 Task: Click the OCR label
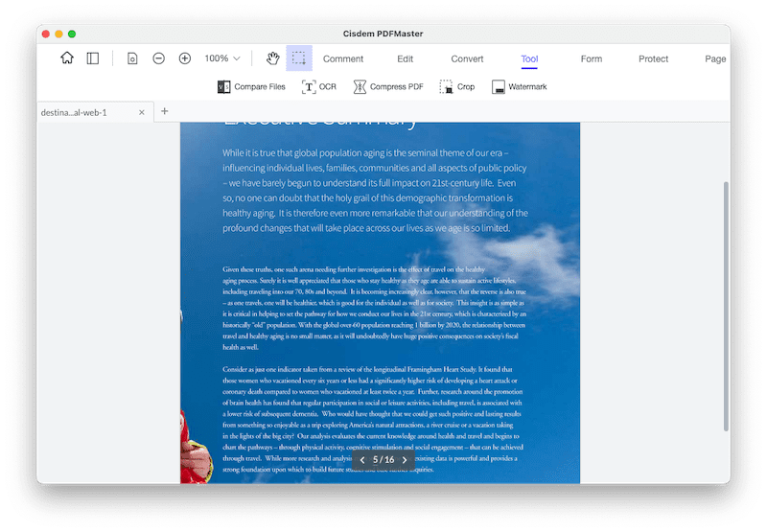pos(328,86)
